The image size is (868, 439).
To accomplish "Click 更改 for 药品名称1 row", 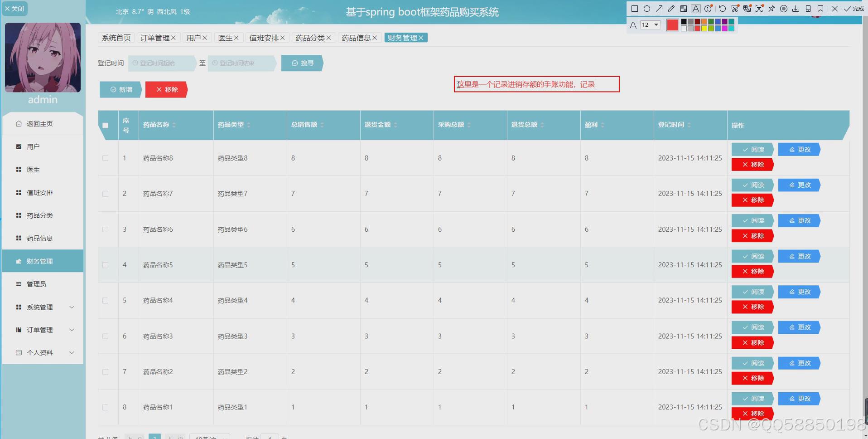I will click(x=800, y=399).
